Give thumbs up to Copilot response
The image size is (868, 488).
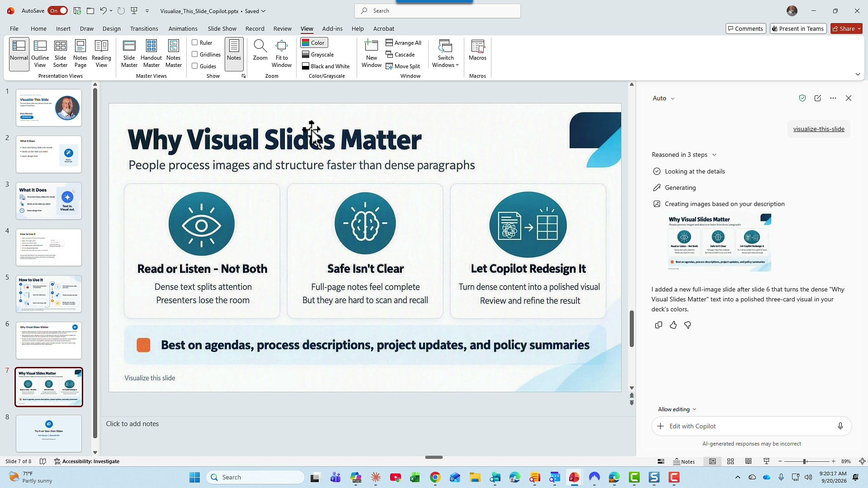[x=673, y=325]
